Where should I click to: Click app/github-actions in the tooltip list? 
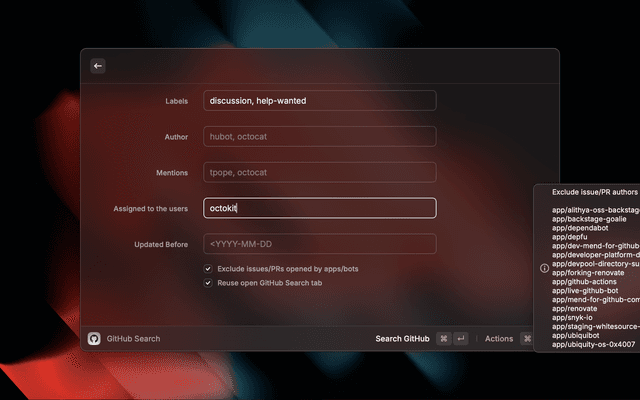[587, 282]
